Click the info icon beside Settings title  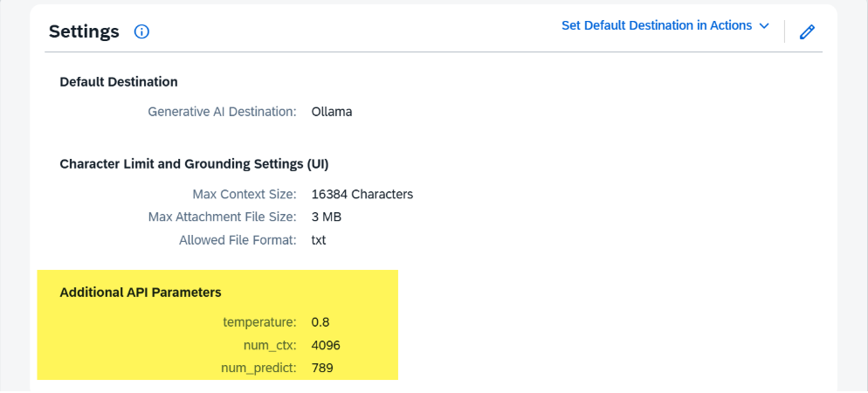[x=141, y=32]
